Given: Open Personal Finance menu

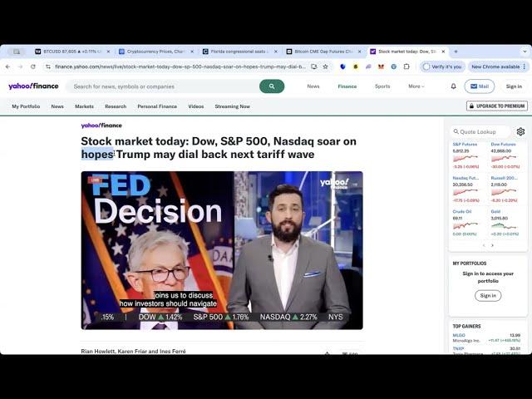Looking at the screenshot, I should 157,106.
